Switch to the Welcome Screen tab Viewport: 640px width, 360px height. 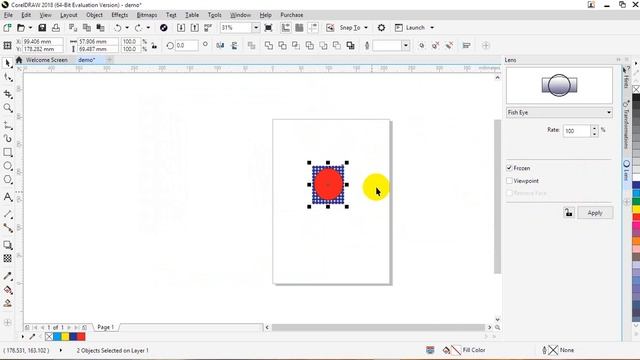coord(47,60)
